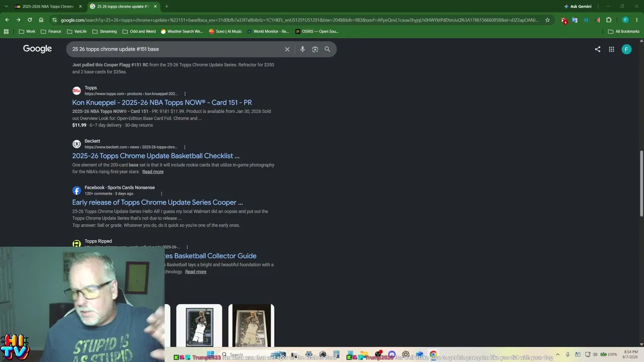Open the Basketball Collector Guide result
This screenshot has width=644, height=362.
[x=211, y=256]
